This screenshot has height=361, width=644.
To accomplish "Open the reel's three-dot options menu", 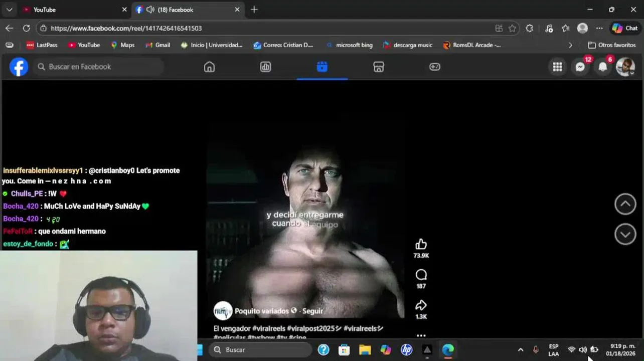I will tap(421, 335).
